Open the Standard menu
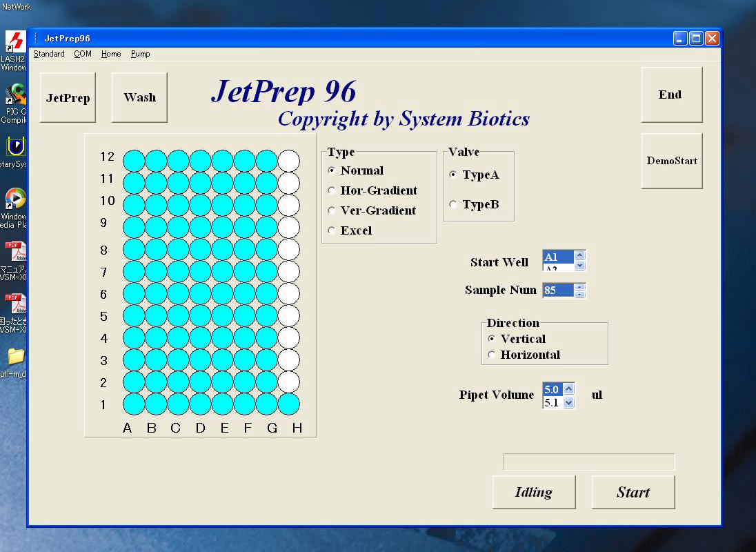The height and width of the screenshot is (552, 756). (49, 54)
